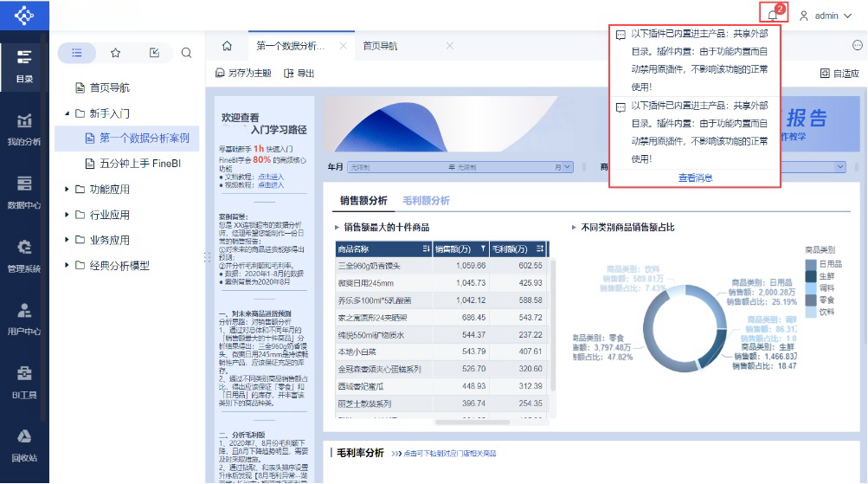Switch to the 首页导航 tab
The image size is (868, 484).
380,46
